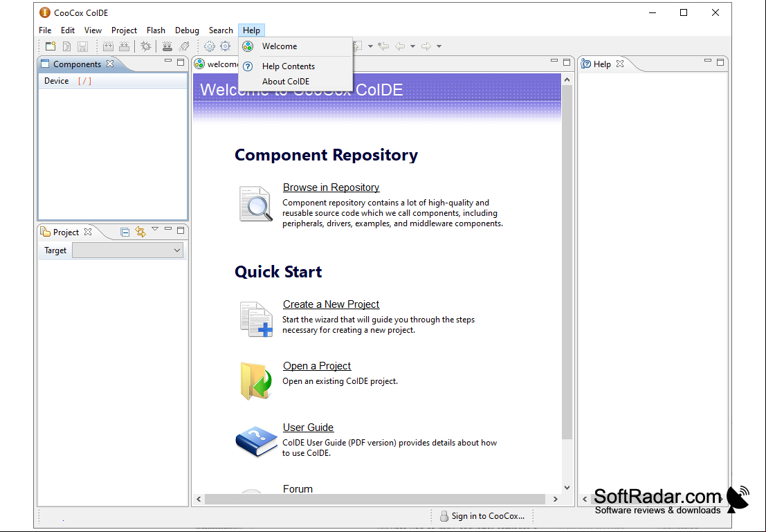Click the Rebuild toolbar icon

click(x=124, y=46)
